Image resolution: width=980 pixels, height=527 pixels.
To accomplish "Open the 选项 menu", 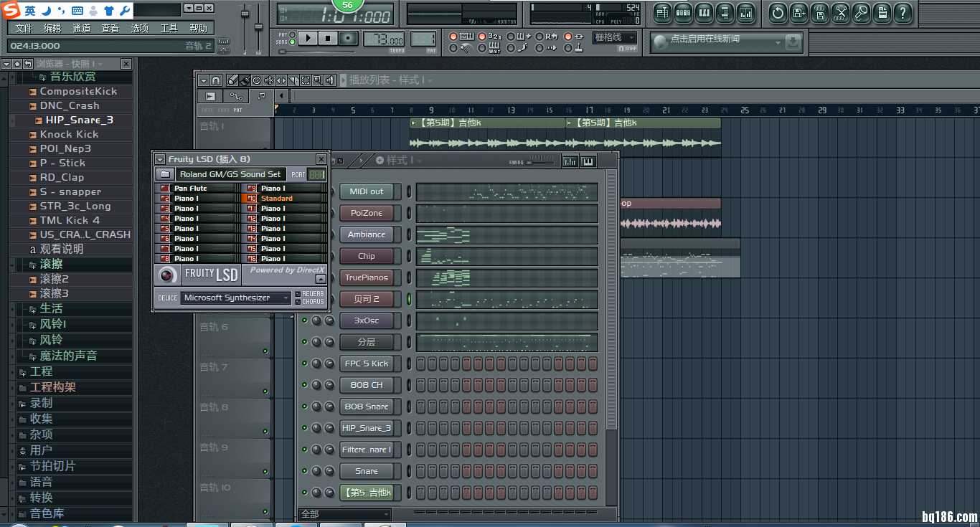I will click(140, 28).
